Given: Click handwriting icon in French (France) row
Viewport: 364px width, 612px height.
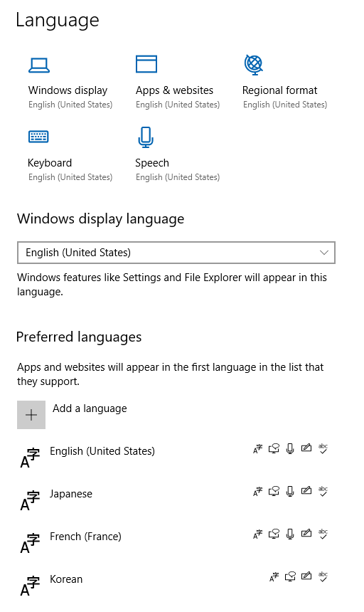Looking at the screenshot, I should pyautogui.click(x=306, y=533).
